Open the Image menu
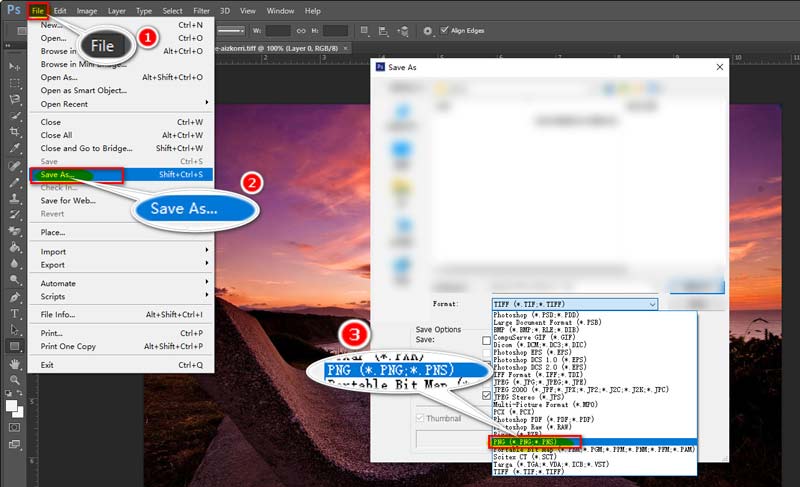Screen dimensions: 800x487 click(x=87, y=11)
